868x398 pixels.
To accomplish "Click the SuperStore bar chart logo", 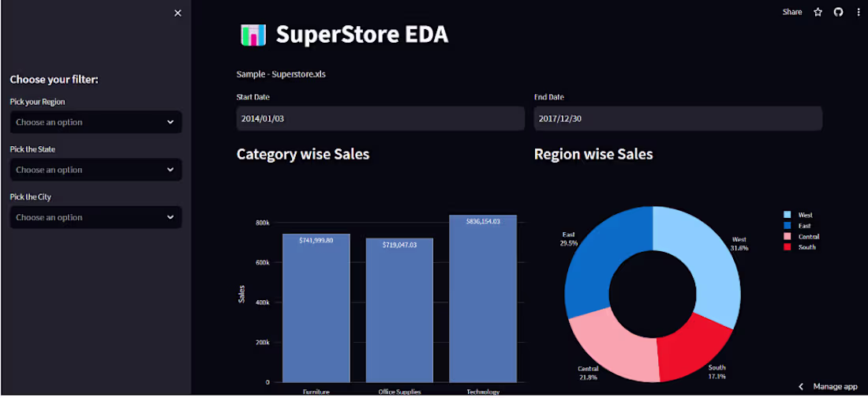I will coord(253,35).
